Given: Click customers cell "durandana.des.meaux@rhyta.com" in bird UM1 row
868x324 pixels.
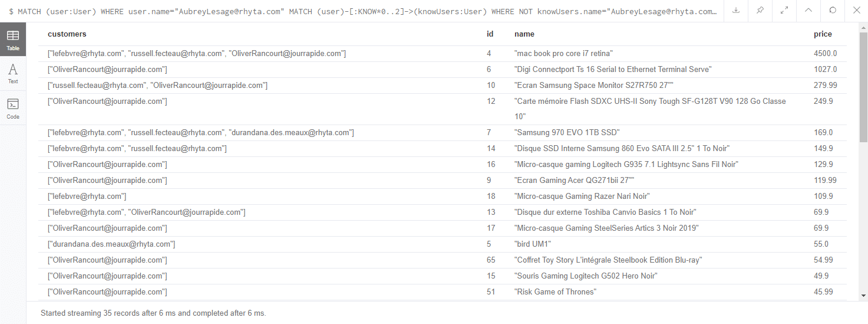Looking at the screenshot, I should tap(111, 244).
